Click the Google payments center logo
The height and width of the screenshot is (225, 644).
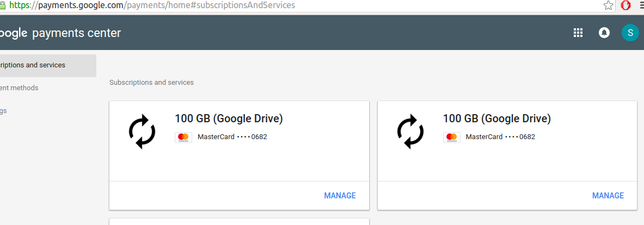[x=60, y=33]
